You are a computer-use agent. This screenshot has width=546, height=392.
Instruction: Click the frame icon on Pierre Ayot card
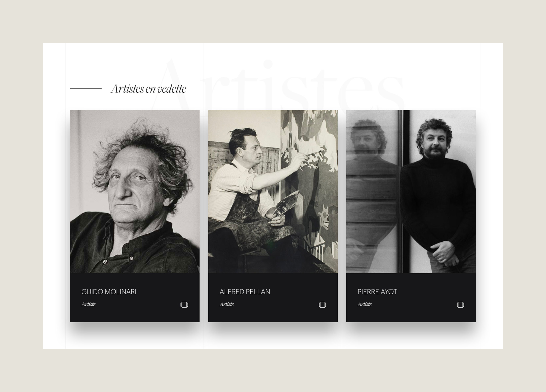point(460,305)
